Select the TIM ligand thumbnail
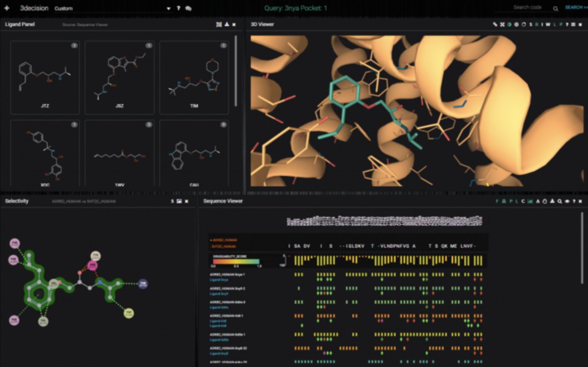The width and height of the screenshot is (588, 367). tap(194, 78)
